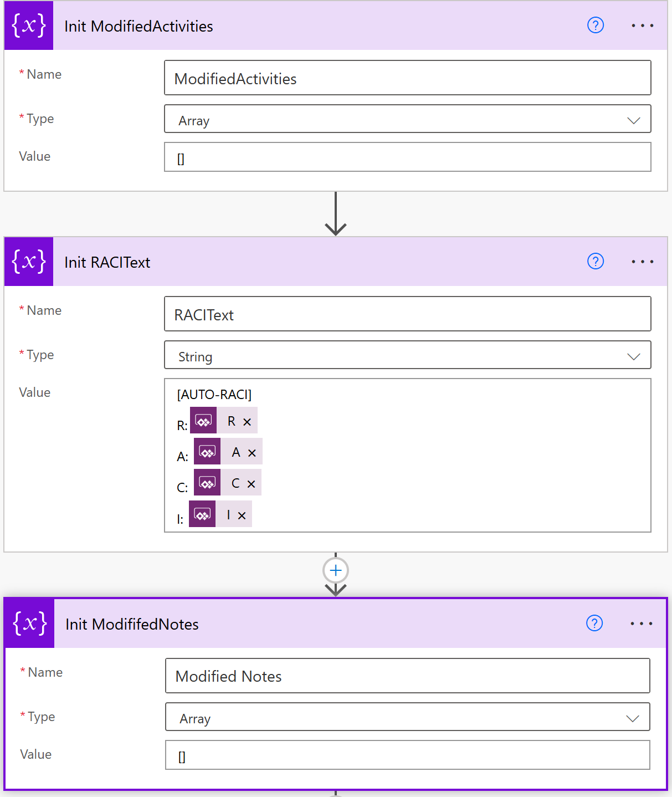Click the ModifiedActivities name field
This screenshot has width=672, height=797.
[407, 78]
